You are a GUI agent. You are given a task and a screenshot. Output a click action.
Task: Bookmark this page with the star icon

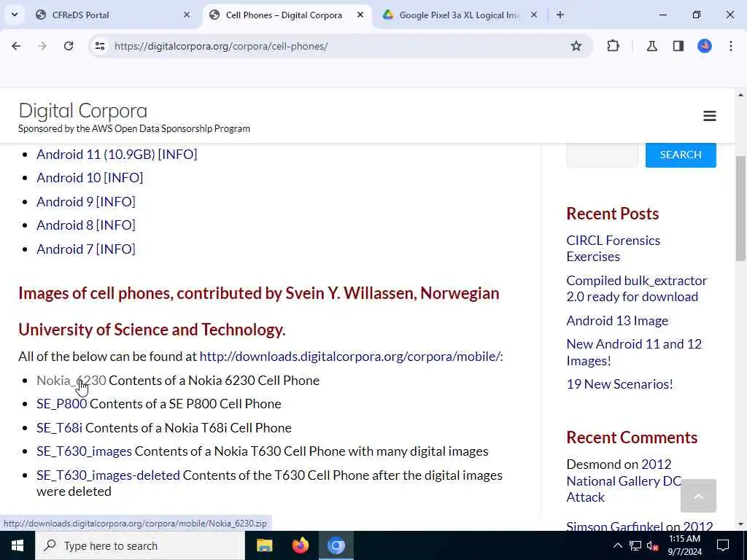(x=576, y=46)
